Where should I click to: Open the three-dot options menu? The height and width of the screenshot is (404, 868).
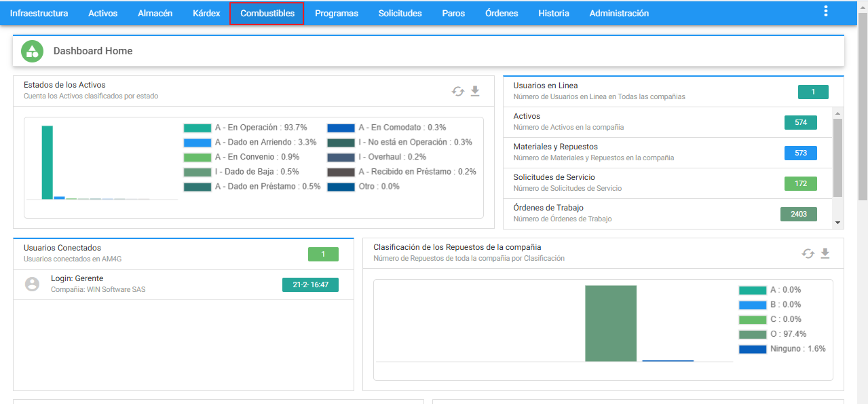point(826,11)
